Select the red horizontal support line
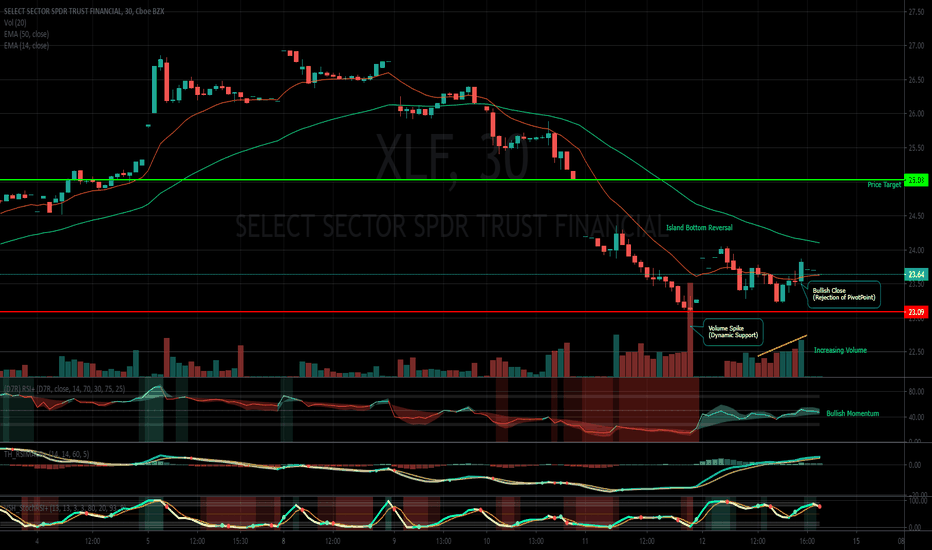 [452, 312]
